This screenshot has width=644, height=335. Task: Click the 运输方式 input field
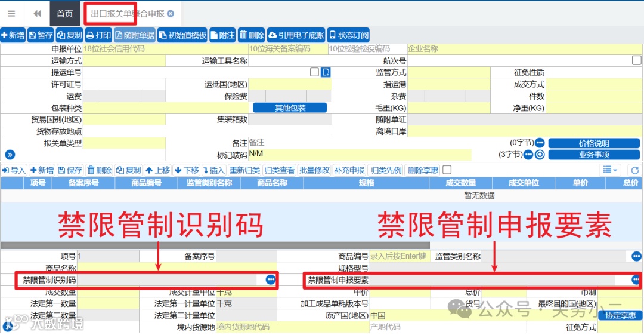point(125,61)
